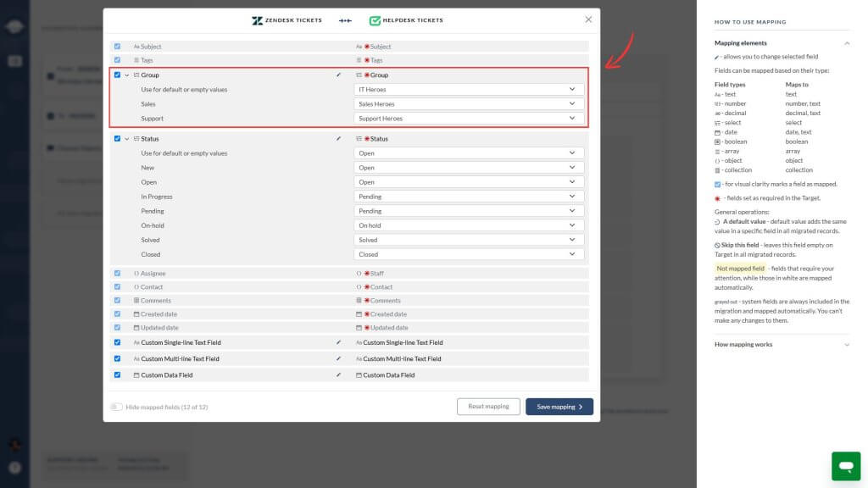The width and height of the screenshot is (868, 488).
Task: Click the HelpDesk checkmark logo icon
Action: click(375, 20)
